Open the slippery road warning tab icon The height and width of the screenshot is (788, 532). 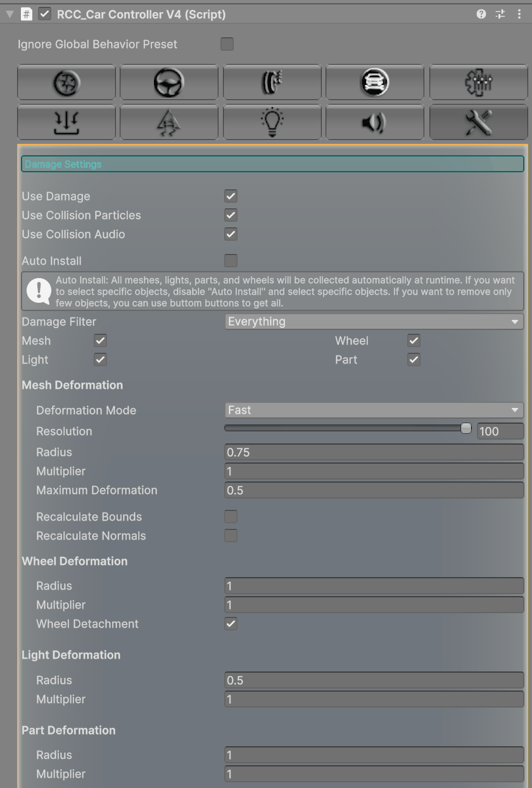click(169, 122)
